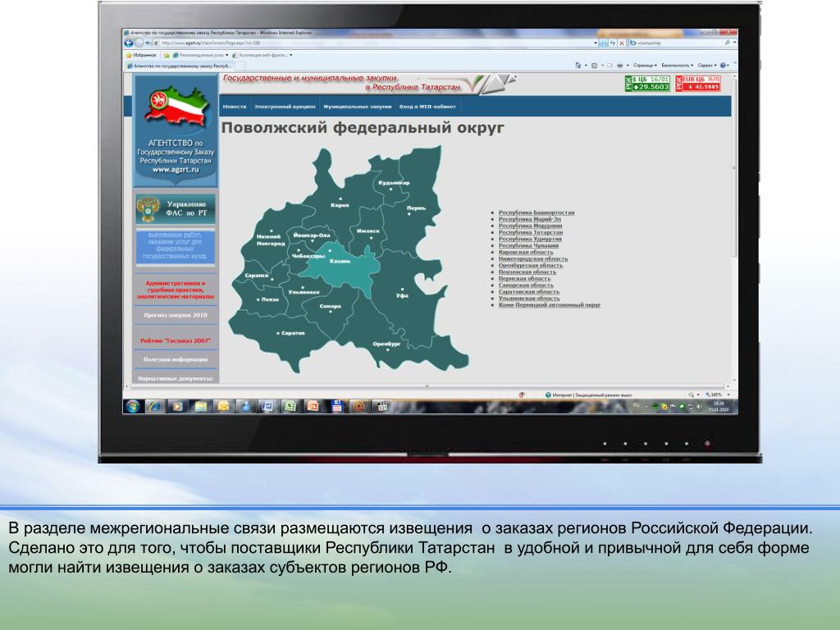Click Саратов on the district map

click(x=293, y=333)
